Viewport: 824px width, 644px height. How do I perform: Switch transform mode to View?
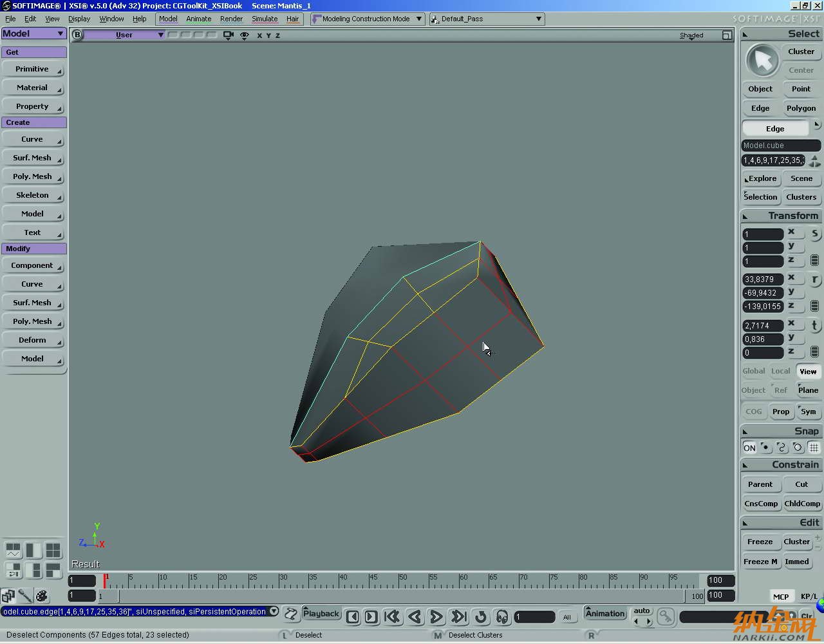pos(808,372)
